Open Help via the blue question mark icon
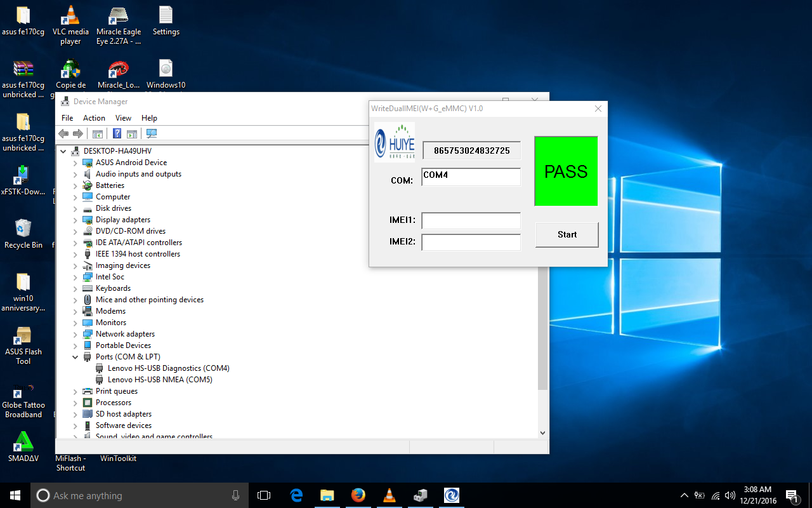 tap(117, 133)
